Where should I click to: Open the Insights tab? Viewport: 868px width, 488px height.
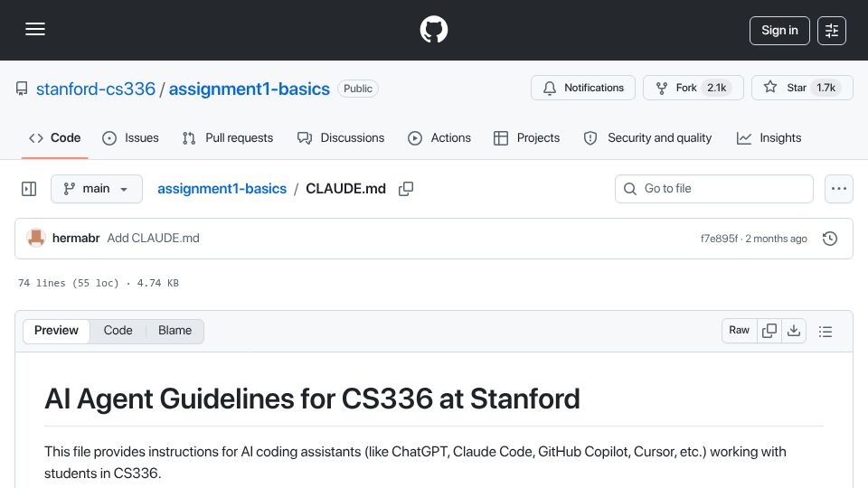click(769, 137)
